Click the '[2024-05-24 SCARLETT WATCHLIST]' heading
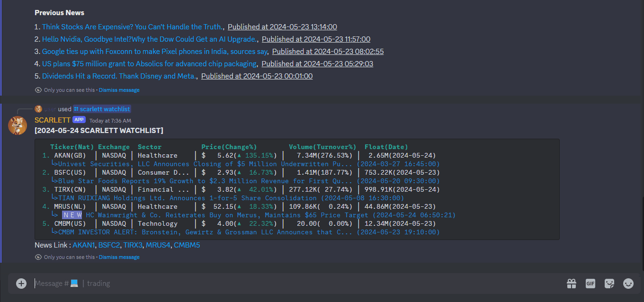Image resolution: width=644 pixels, height=302 pixels. 99,130
